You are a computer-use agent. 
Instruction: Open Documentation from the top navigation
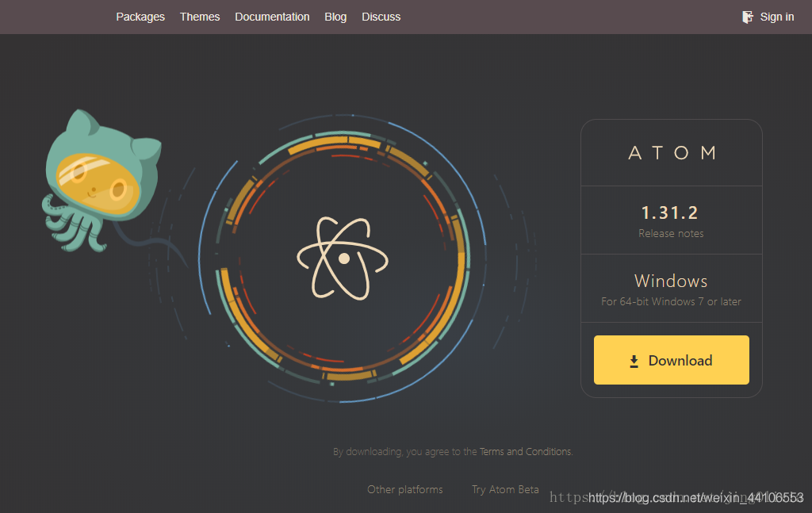pos(273,17)
